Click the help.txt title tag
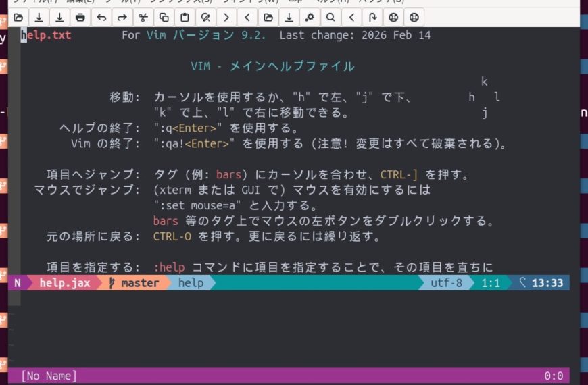The height and width of the screenshot is (385, 588). (46, 35)
